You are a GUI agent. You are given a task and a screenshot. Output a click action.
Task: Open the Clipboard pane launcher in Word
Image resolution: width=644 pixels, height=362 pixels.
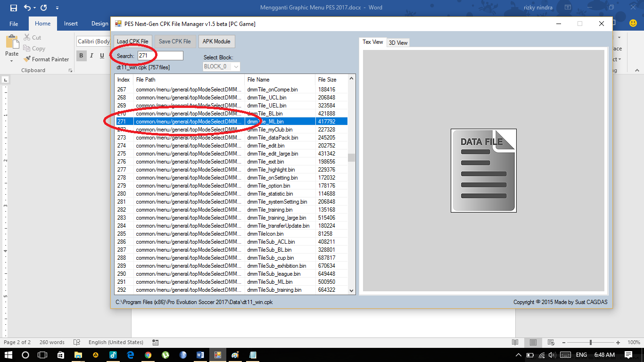70,70
